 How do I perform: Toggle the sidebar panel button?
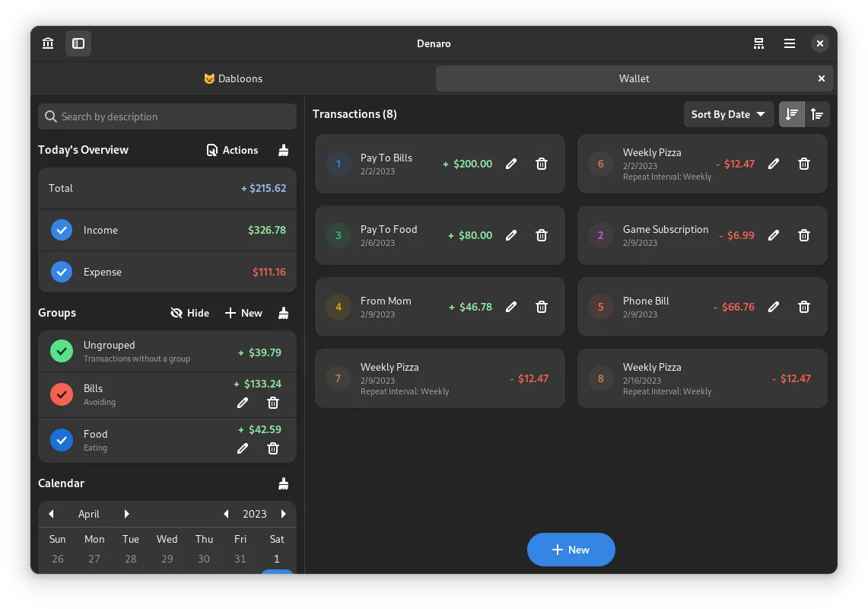click(x=78, y=43)
